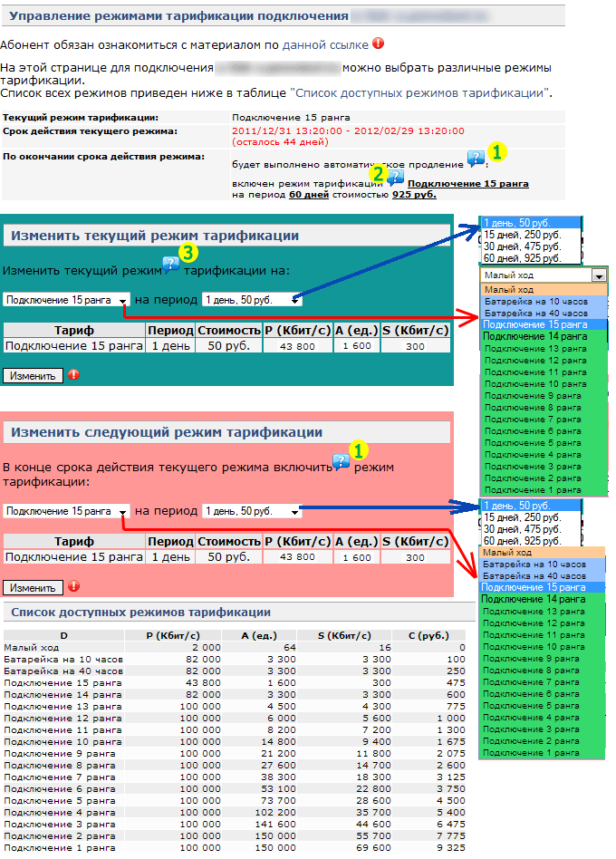Follow the quoted 'Список доступных режимов тарификации' link
This screenshot has width=616, height=859.
click(x=420, y=93)
